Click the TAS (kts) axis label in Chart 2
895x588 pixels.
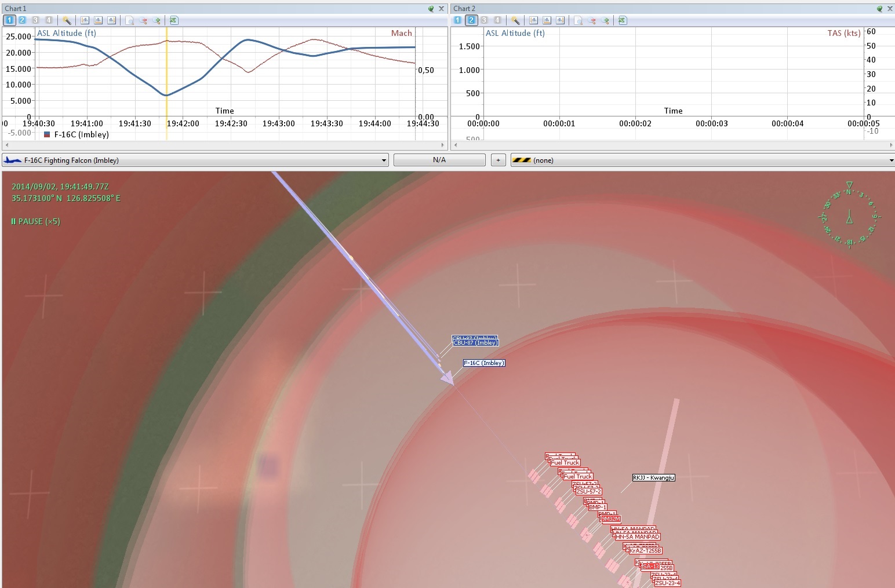click(x=843, y=33)
